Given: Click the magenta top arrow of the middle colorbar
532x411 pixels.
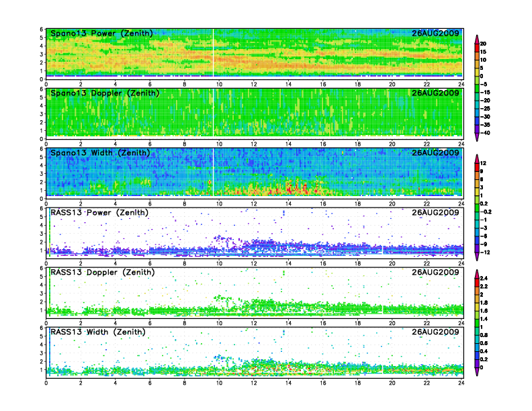Looking at the screenshot, I should (x=477, y=158).
